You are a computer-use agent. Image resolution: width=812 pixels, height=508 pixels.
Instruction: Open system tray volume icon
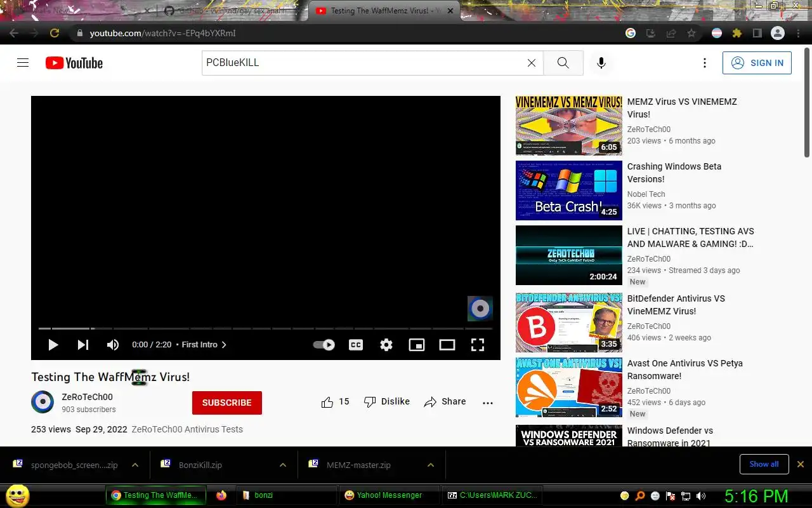(700, 496)
